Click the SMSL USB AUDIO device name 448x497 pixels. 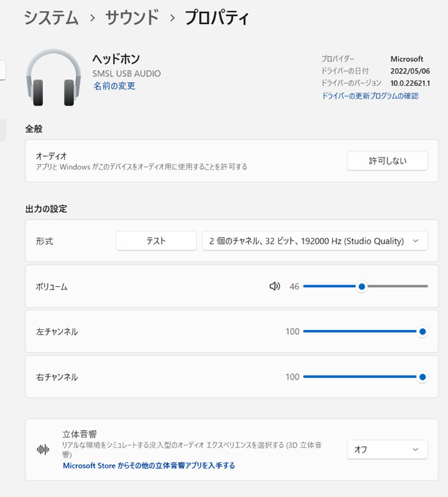tap(127, 73)
